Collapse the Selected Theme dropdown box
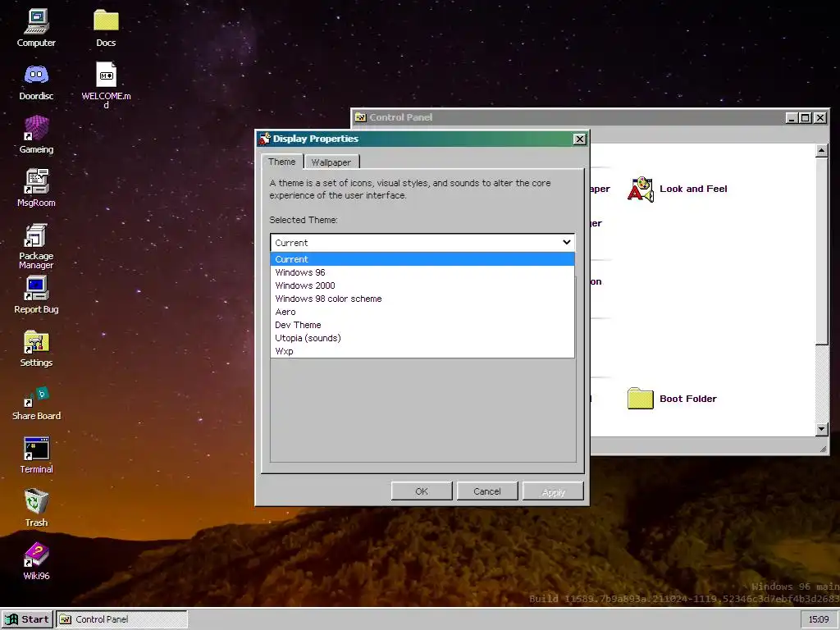 (x=422, y=243)
